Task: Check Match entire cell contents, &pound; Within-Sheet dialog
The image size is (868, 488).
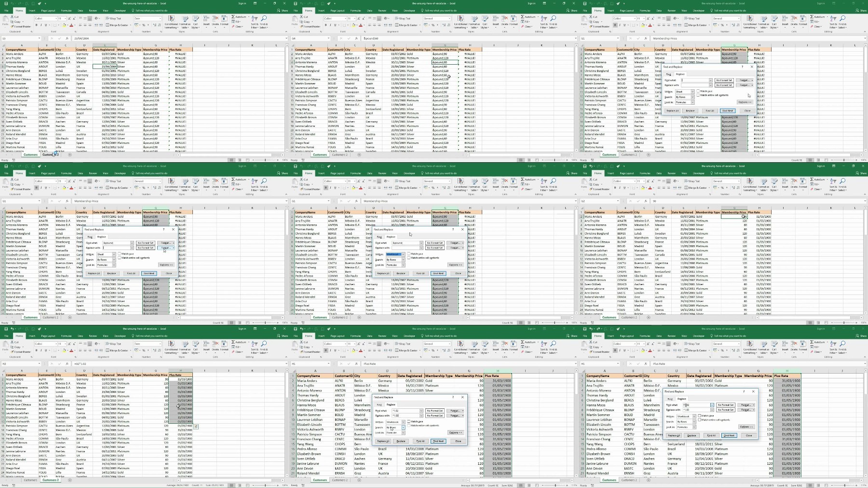Action: (x=119, y=258)
